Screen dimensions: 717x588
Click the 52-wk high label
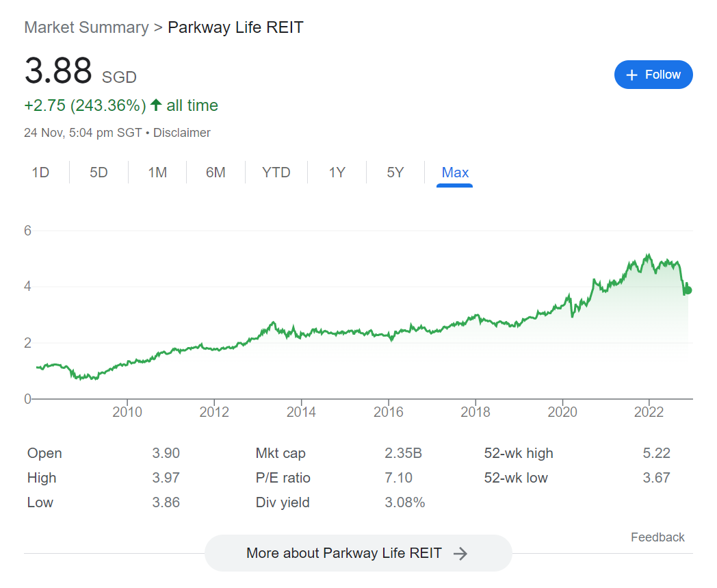point(519,453)
